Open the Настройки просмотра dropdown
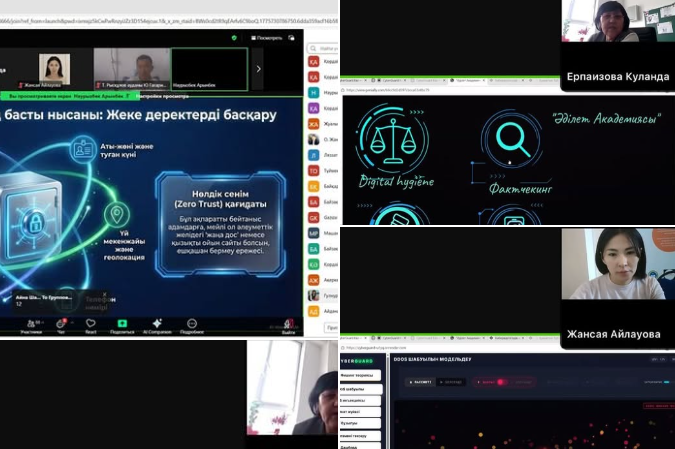Viewport: 675px width, 449px height. pyautogui.click(x=162, y=96)
